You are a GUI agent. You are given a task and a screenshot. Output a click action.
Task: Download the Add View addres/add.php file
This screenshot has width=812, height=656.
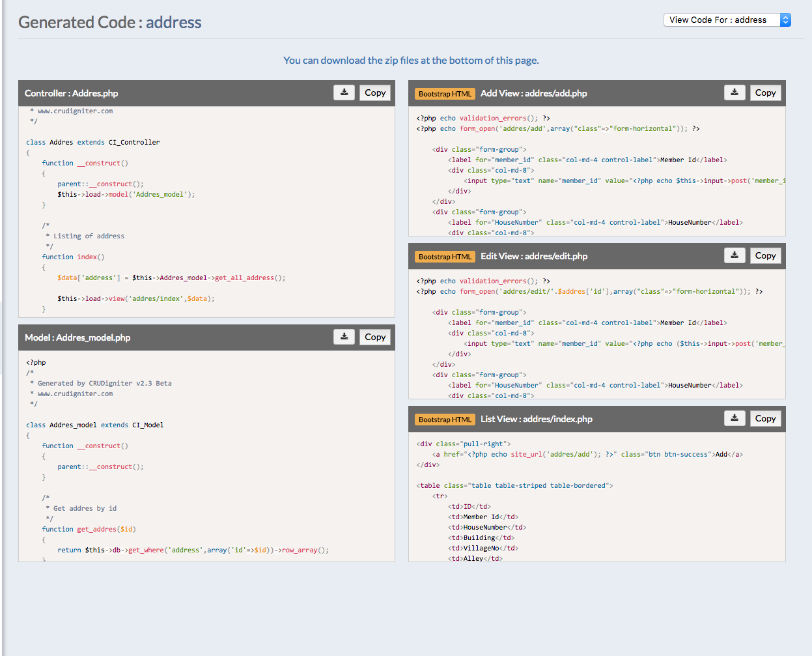[x=734, y=93]
